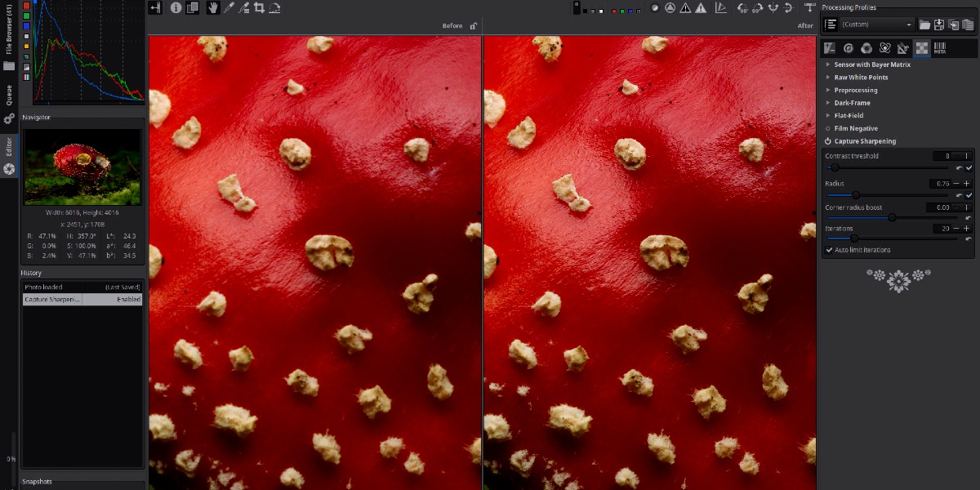Click the Corner radius boost slider handle
Viewport: 980px width, 490px height.
(x=892, y=217)
